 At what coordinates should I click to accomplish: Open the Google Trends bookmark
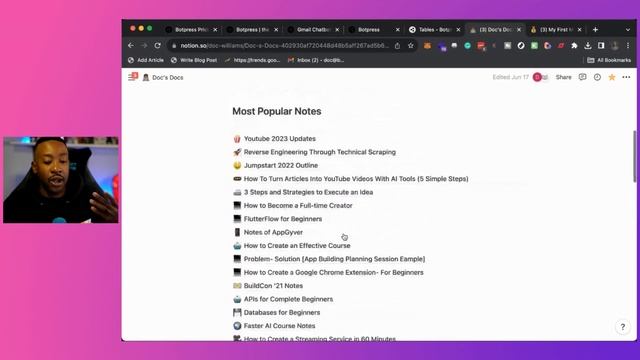coord(252,60)
